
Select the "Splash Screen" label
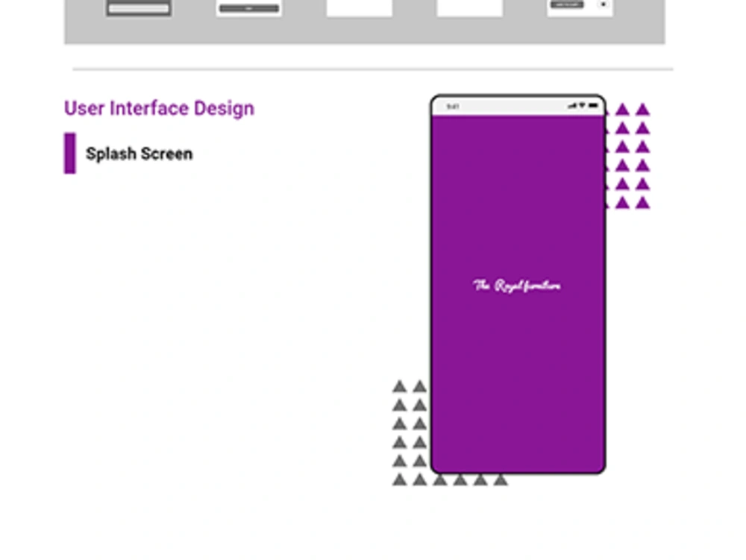point(139,154)
